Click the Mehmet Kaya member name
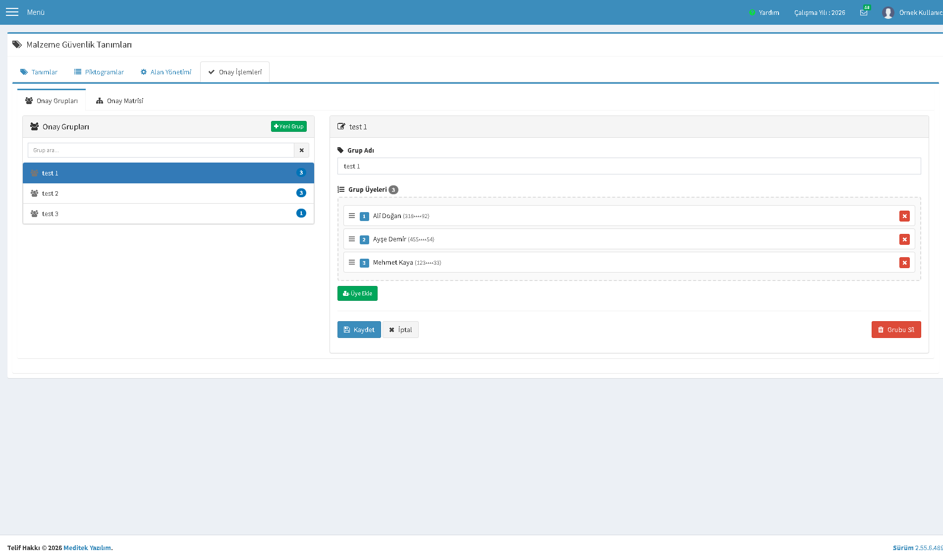The height and width of the screenshot is (560, 943). (x=393, y=262)
